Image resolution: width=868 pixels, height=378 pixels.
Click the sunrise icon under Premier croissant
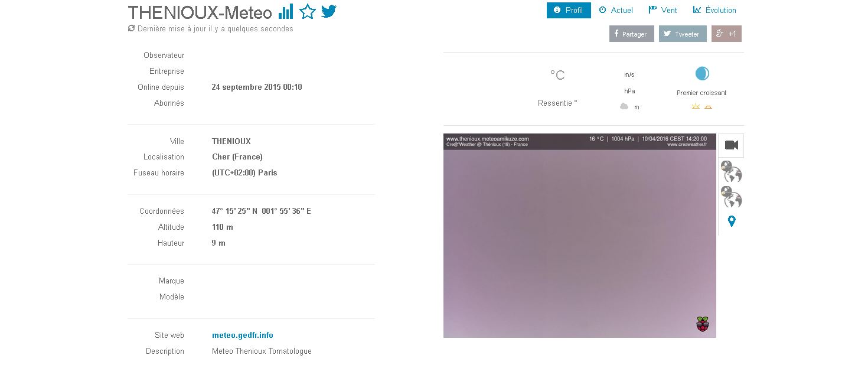click(696, 107)
